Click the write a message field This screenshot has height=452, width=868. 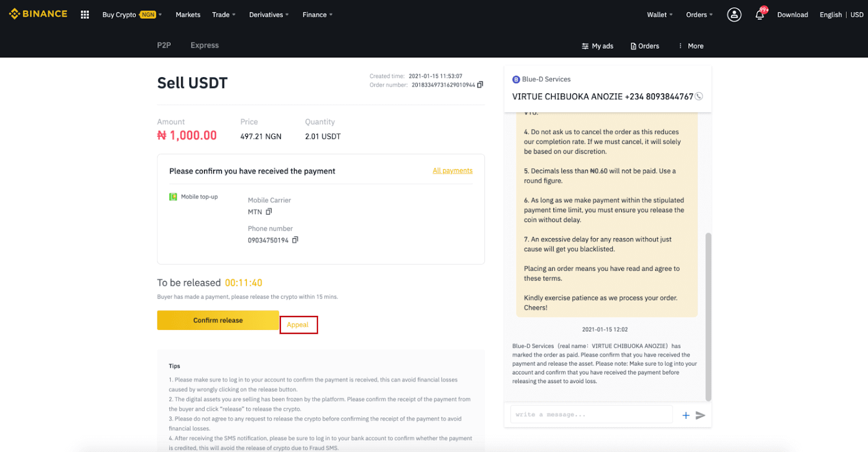click(591, 415)
